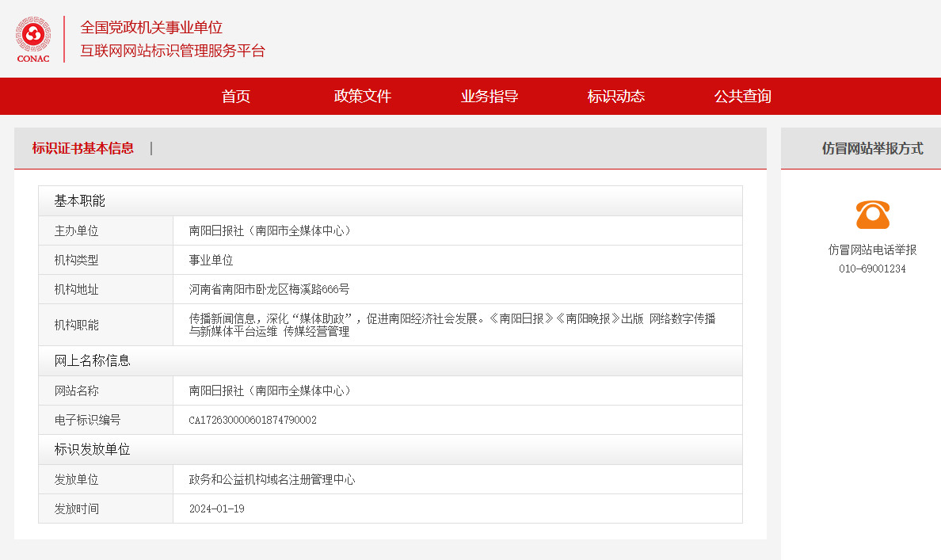The image size is (941, 560).
Task: Click the CONAC logo
Action: tap(33, 40)
